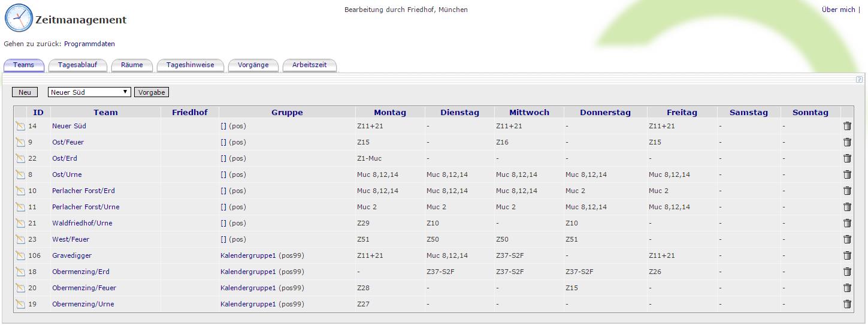This screenshot has width=868, height=325.
Task: Delete the Waldfriedhof/Urne row with trash icon
Action: [847, 223]
